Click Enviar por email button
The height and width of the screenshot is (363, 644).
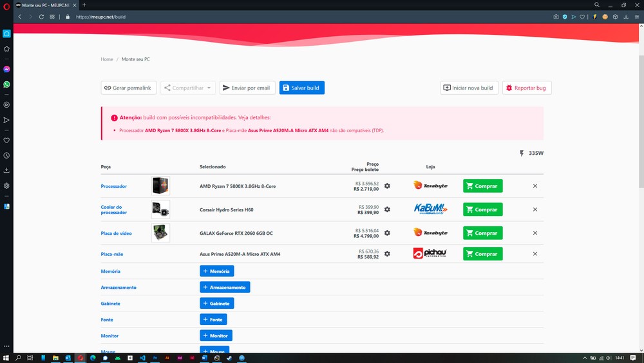[247, 88]
